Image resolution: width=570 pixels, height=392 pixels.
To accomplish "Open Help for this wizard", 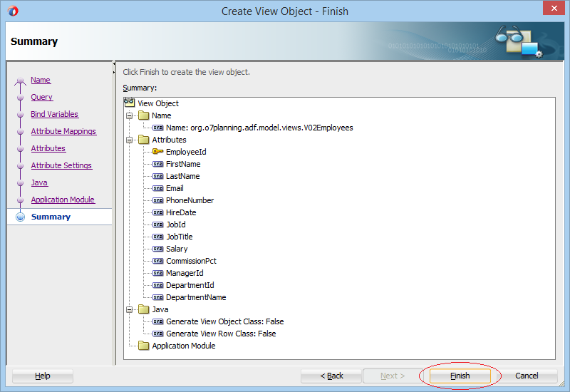I will (43, 376).
